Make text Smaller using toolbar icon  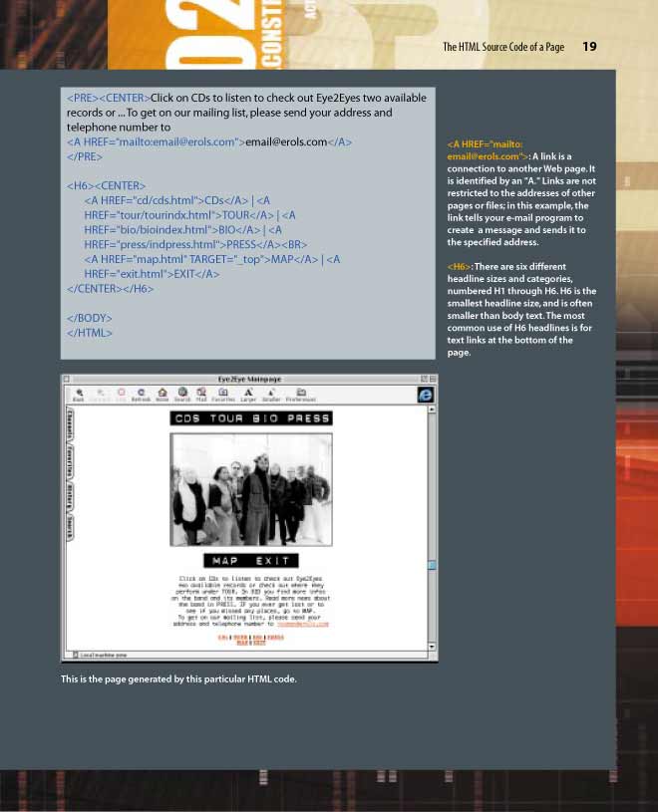tap(270, 394)
